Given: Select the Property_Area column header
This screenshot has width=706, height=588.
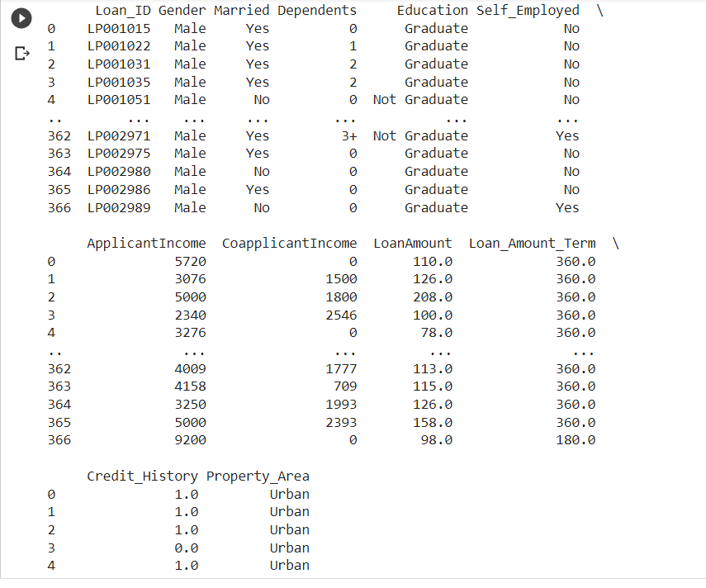Looking at the screenshot, I should coord(258,477).
